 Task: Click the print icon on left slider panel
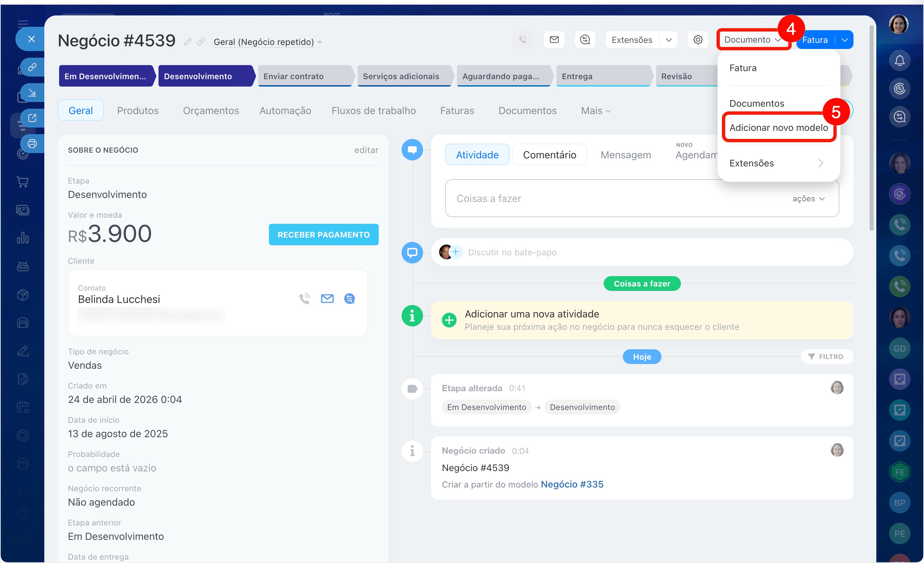coord(32,144)
